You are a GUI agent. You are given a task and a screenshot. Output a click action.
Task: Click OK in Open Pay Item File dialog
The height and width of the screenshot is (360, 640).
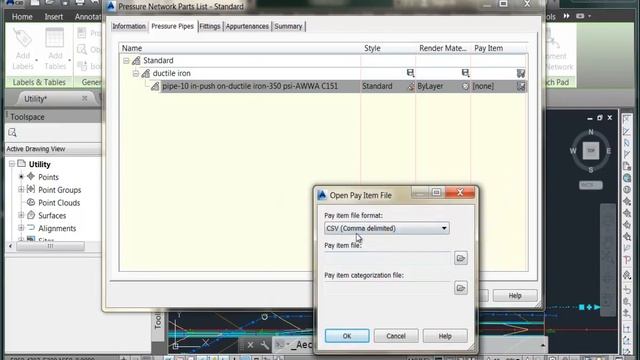(347, 336)
